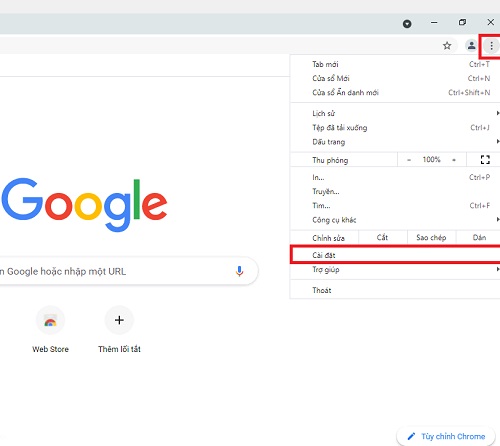The width and height of the screenshot is (500, 446).
Task: Open the three-dot Chrome menu
Action: tap(491, 46)
